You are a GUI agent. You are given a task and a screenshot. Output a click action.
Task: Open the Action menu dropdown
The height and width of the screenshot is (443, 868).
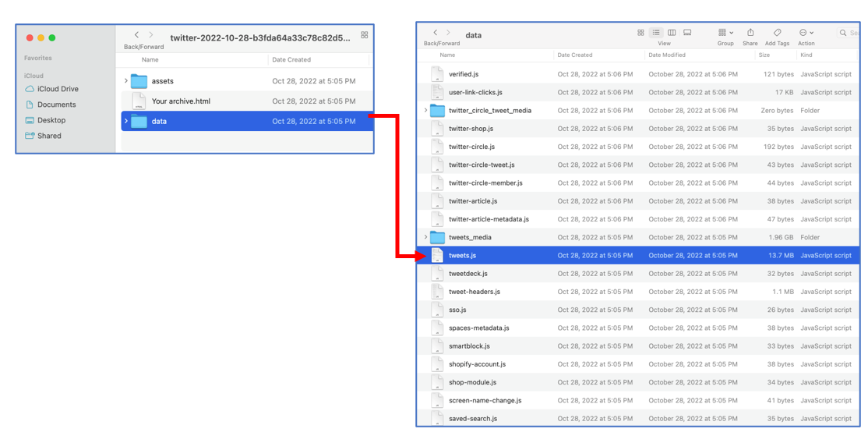click(x=806, y=33)
